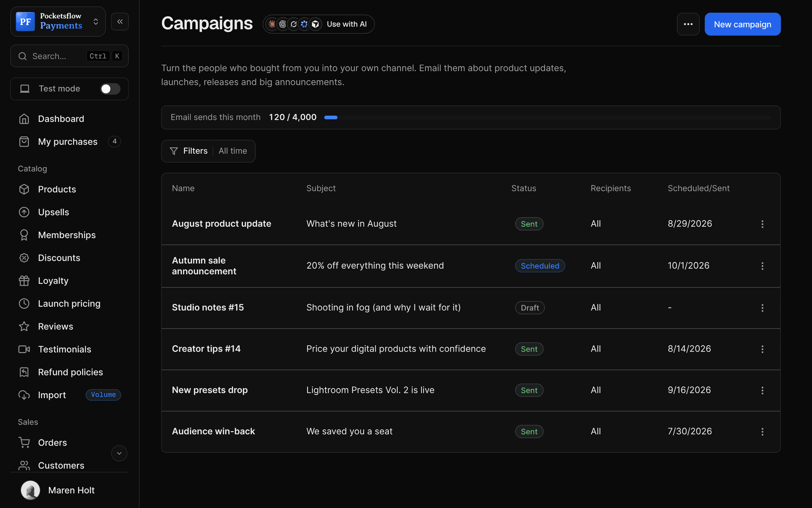This screenshot has height=508, width=812.
Task: Open Customers people icon
Action: 24,465
